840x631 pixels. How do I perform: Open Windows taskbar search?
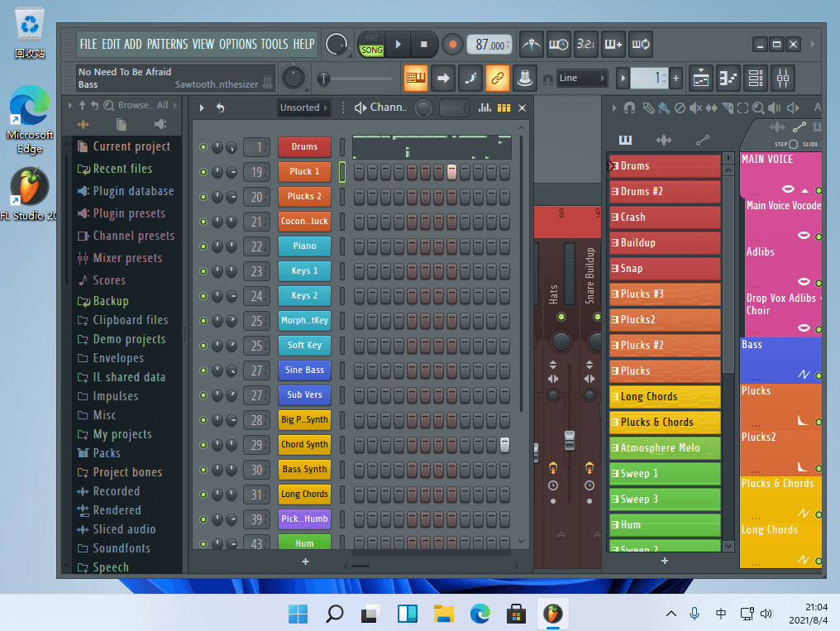(x=334, y=614)
